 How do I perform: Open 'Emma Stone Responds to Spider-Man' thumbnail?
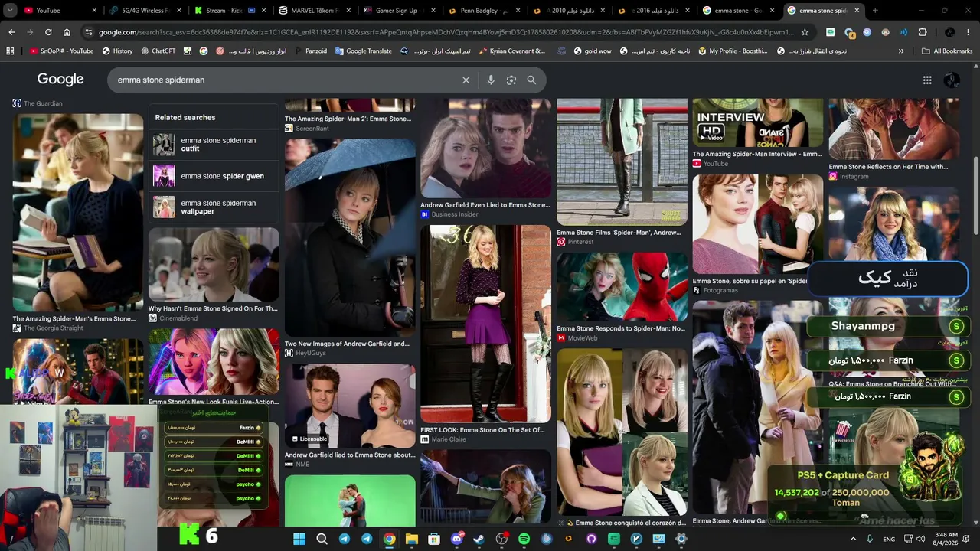point(622,287)
